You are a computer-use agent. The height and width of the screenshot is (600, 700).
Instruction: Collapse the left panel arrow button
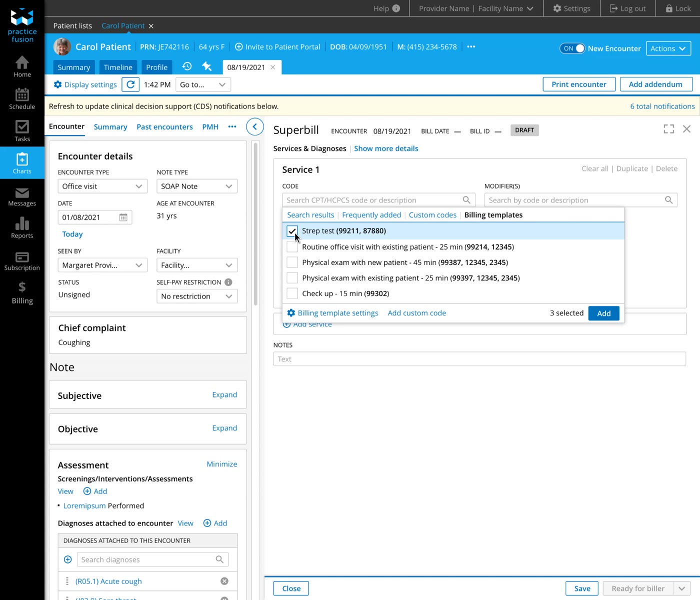tap(255, 126)
